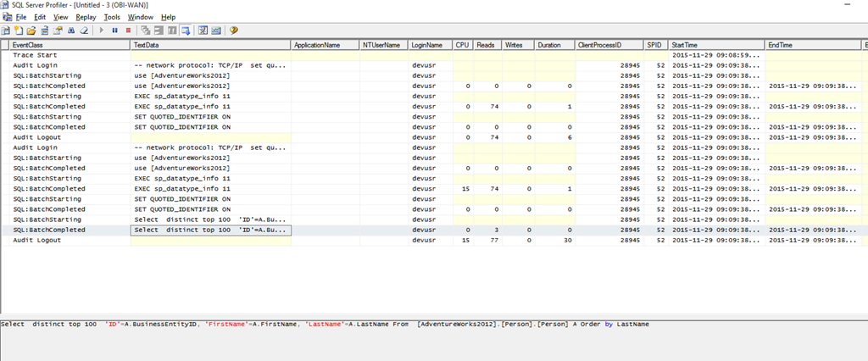Click the Duration column header
This screenshot has height=361, width=868.
coord(548,44)
